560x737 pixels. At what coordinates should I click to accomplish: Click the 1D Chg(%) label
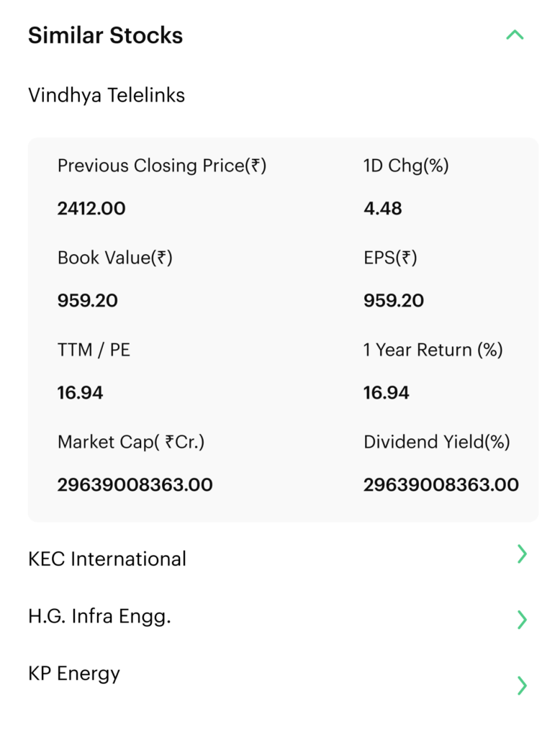point(406,166)
